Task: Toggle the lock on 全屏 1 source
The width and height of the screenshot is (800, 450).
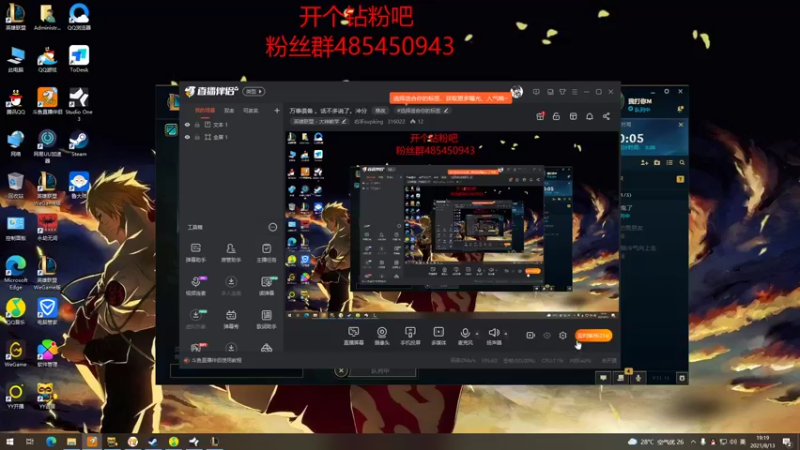Action: [x=197, y=137]
